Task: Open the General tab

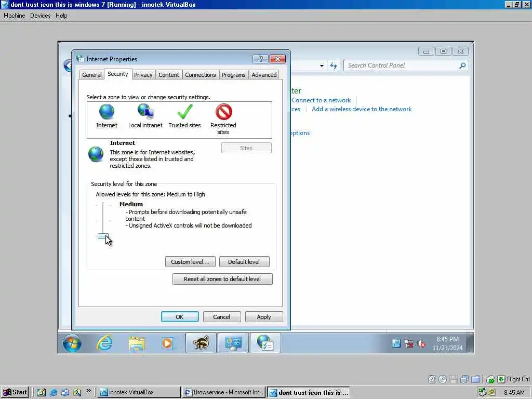Action: 91,75
